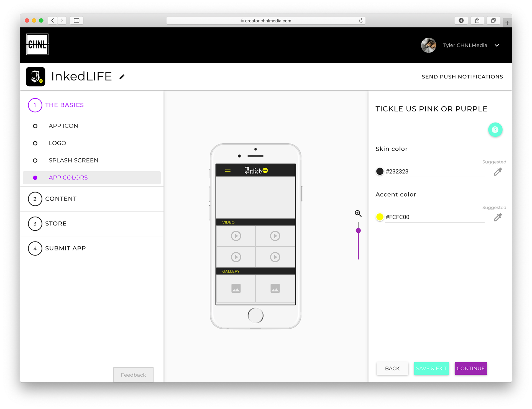Click the phone preview home button
The image size is (532, 409).
[255, 316]
